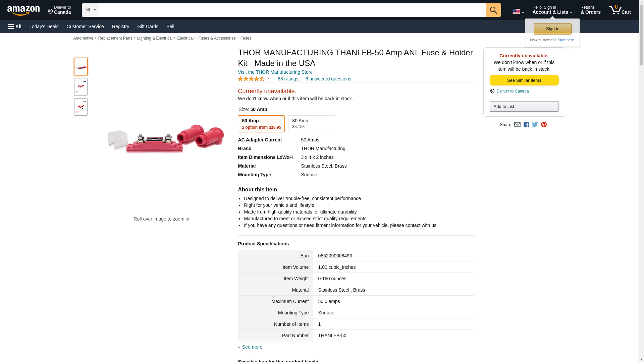The width and height of the screenshot is (644, 362).
Task: Share the product on Facebook
Action: 526,125
